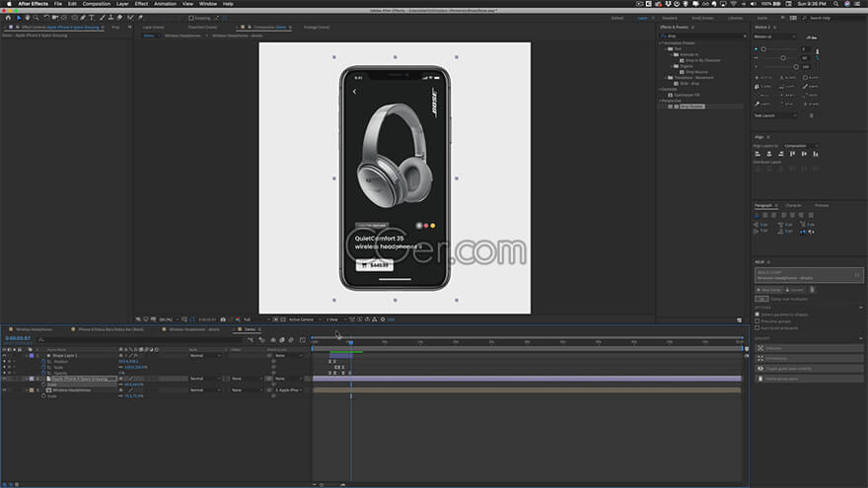Click Align Right icon in Align panel
The image size is (868, 488).
click(x=781, y=154)
